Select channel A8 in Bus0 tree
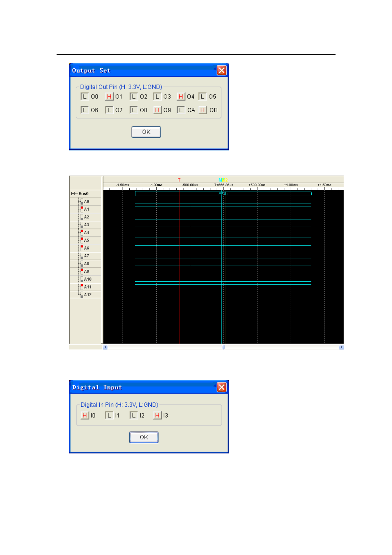The width and height of the screenshot is (392, 555). pos(86,264)
